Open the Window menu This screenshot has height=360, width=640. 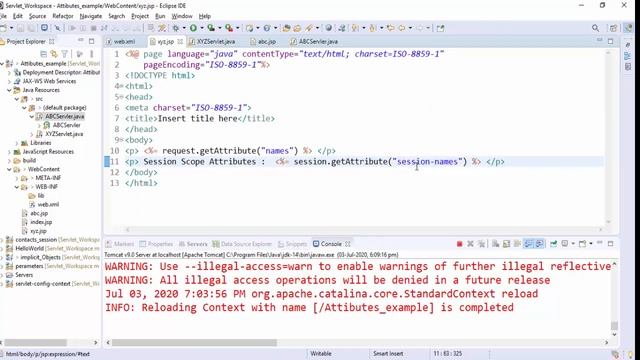[x=182, y=16]
